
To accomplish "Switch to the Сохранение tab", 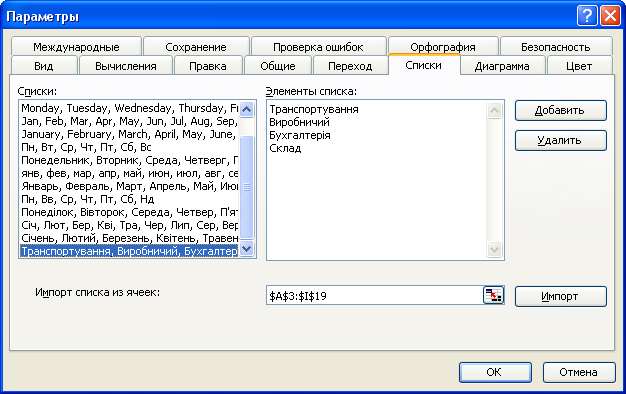I will pos(196,47).
